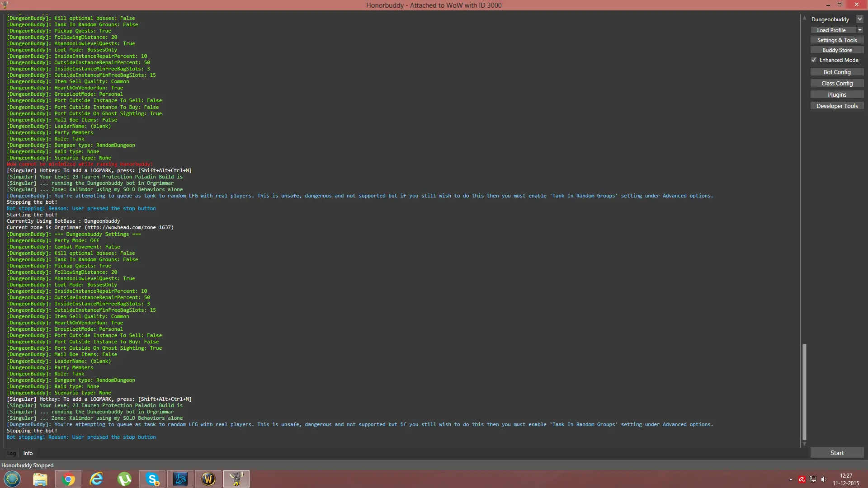Image resolution: width=868 pixels, height=488 pixels.
Task: Uncheck the Enhanced Mode checkbox
Action: click(x=814, y=60)
